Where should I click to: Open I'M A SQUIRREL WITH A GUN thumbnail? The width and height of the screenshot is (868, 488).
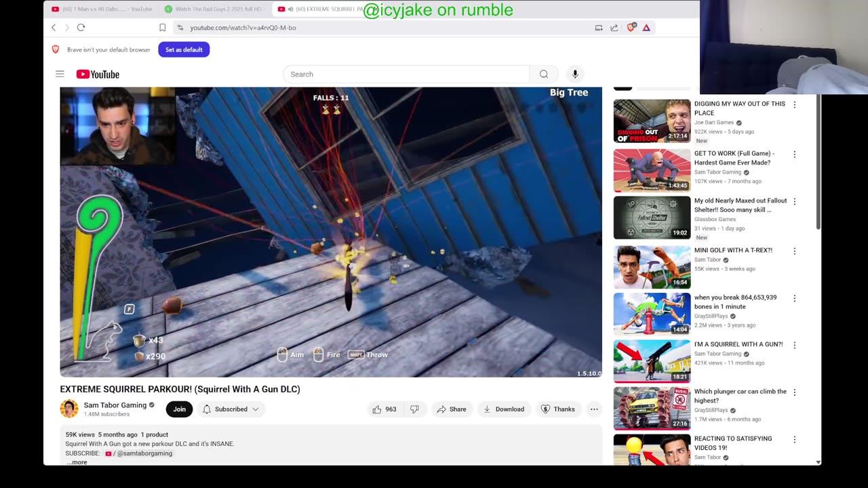pos(652,361)
